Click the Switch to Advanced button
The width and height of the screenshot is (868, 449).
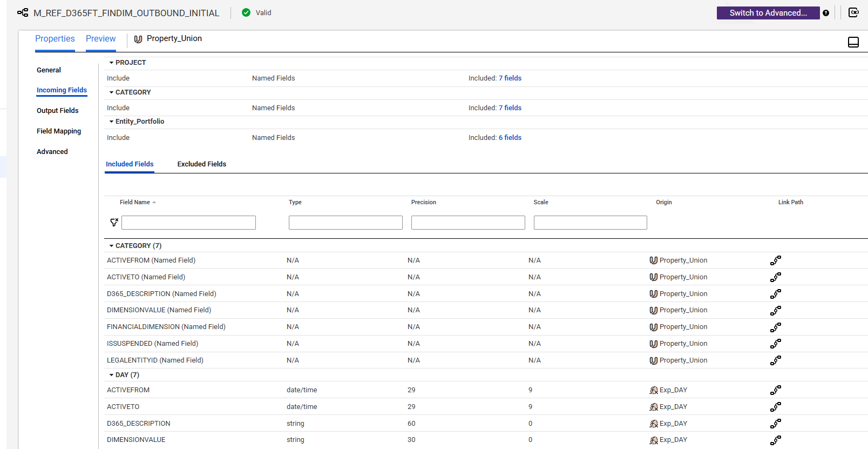pos(768,13)
